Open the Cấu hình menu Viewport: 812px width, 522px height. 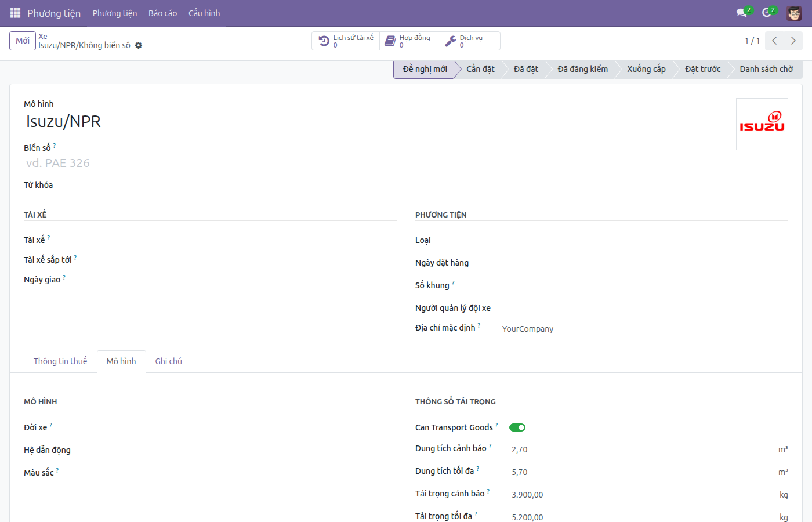(x=204, y=13)
